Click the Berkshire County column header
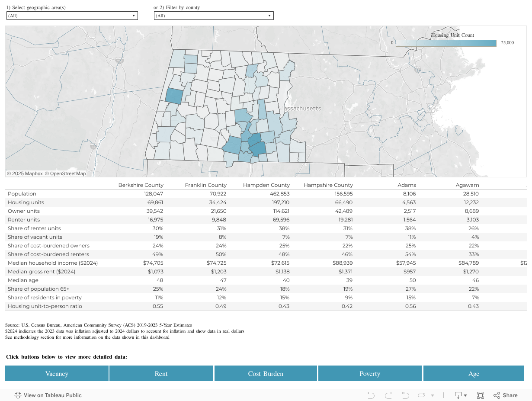The width and height of the screenshot is (532, 401). point(141,185)
